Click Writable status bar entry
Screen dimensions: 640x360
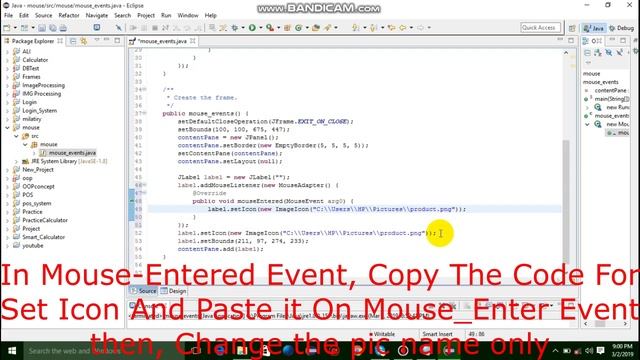383,334
